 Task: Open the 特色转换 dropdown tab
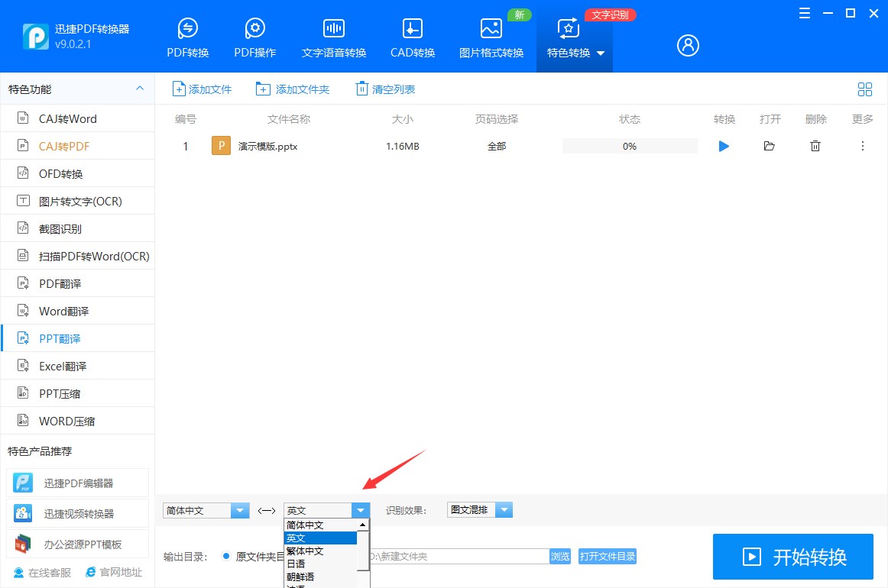574,37
